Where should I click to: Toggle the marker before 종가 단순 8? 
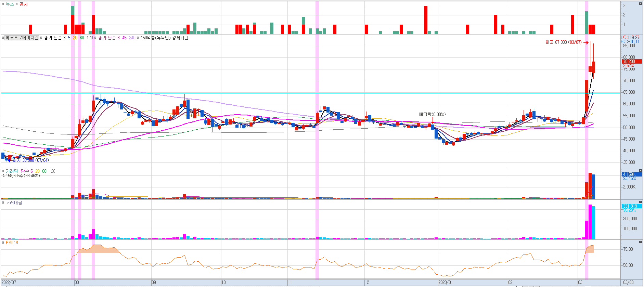pos(96,38)
